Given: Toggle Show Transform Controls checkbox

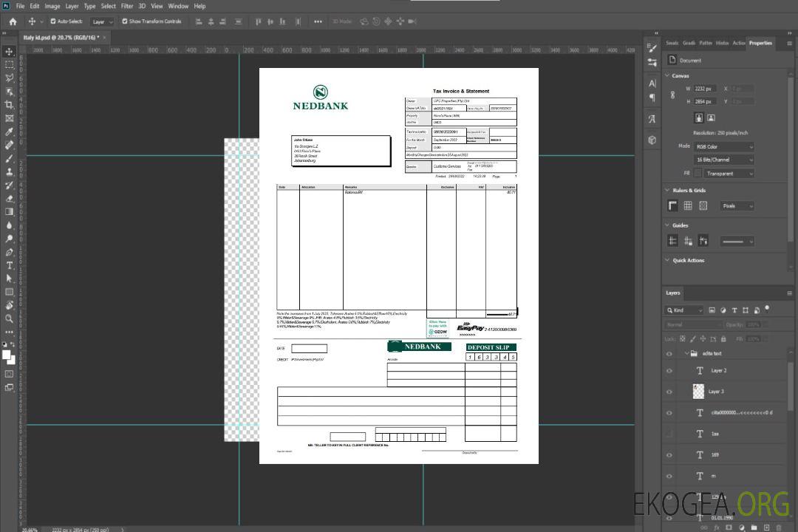Looking at the screenshot, I should tap(125, 21).
